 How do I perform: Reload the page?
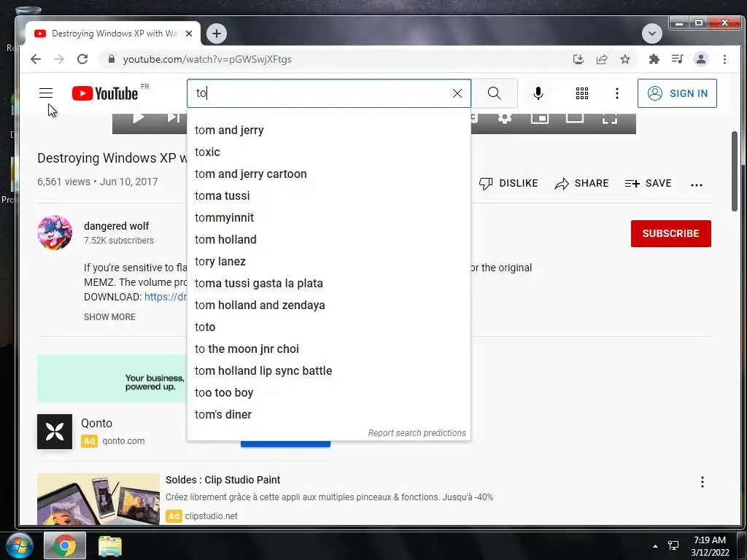82,59
